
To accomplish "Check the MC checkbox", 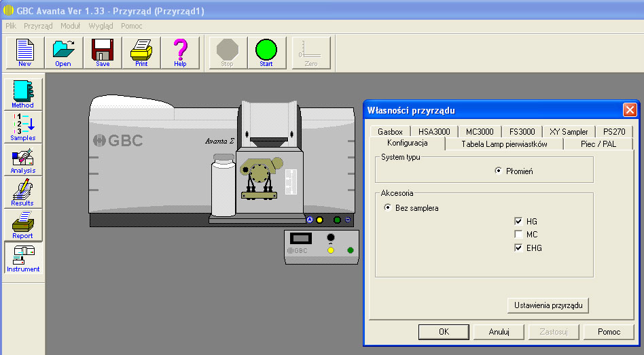I will tap(518, 235).
